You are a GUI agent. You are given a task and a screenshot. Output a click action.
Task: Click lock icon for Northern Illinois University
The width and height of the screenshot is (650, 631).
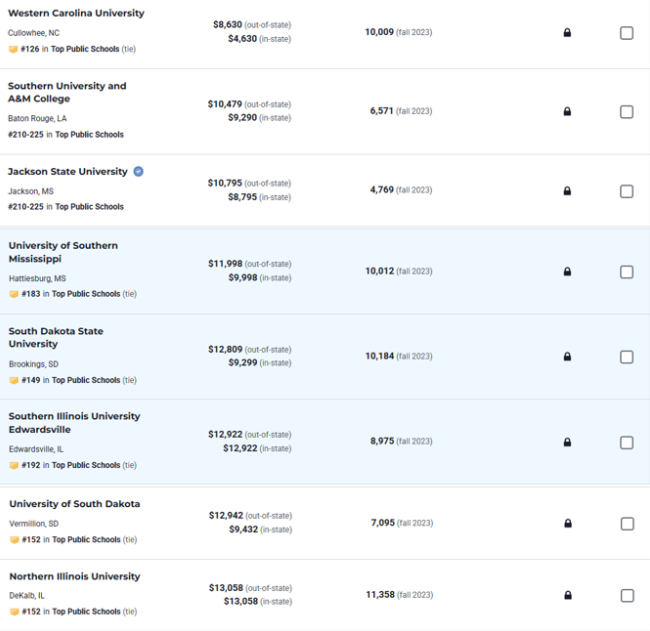[568, 595]
